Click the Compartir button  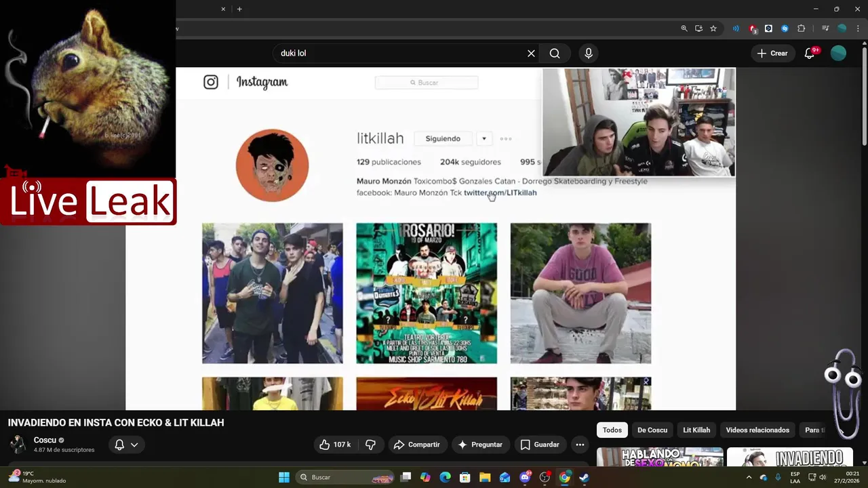tap(416, 445)
